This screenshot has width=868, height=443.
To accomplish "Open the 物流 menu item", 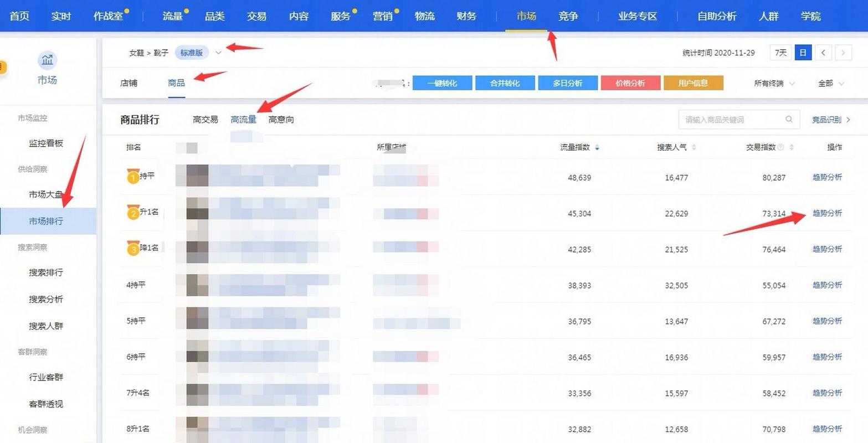I will 425,16.
